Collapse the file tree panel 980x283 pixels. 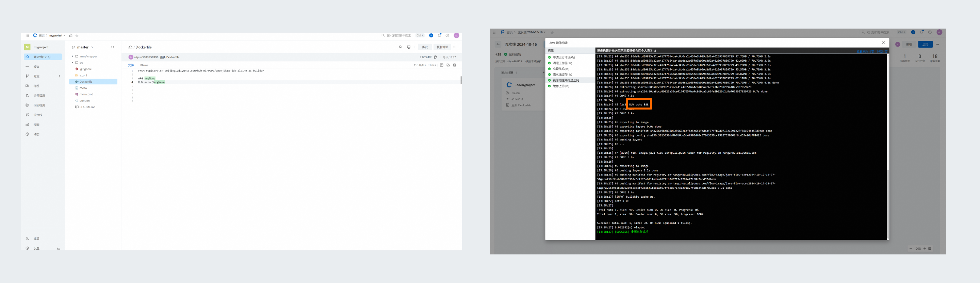[113, 47]
